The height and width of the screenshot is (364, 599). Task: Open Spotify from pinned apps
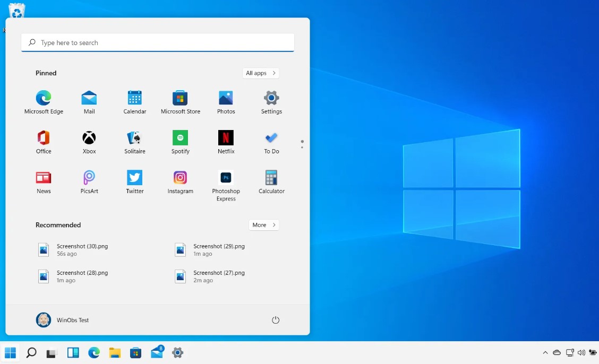[x=181, y=142]
